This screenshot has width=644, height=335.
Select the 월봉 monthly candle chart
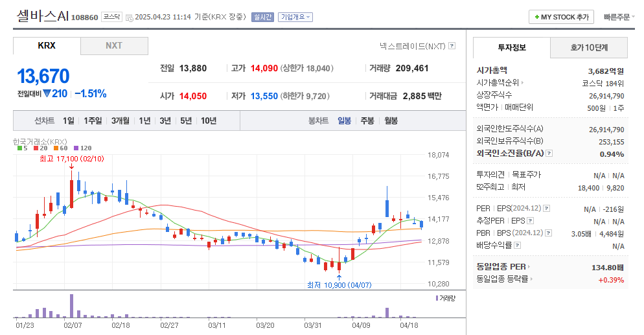coord(391,121)
